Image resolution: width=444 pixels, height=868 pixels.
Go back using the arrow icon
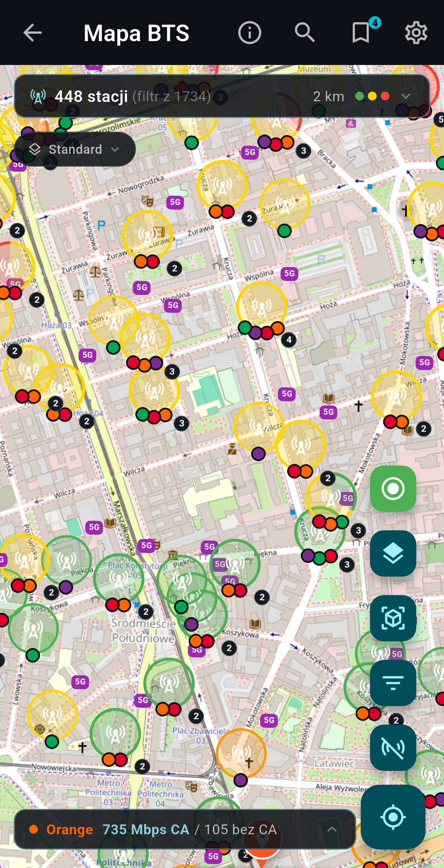32,33
